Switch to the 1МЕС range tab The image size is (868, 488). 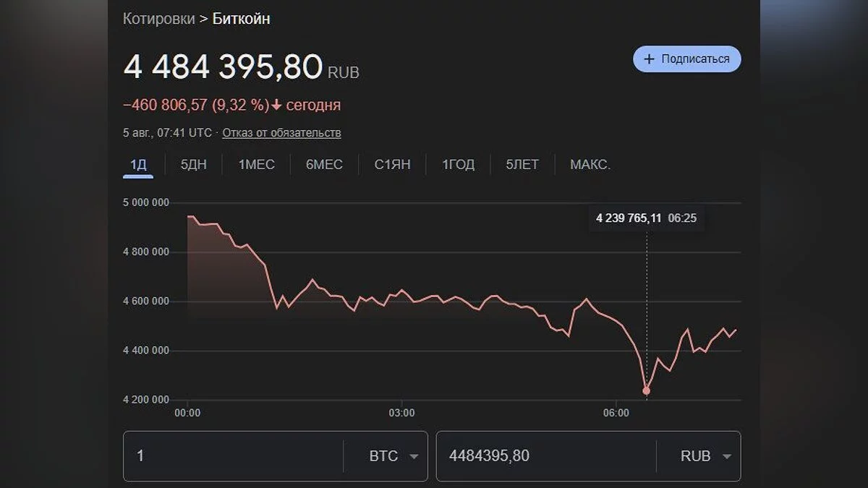tap(257, 165)
